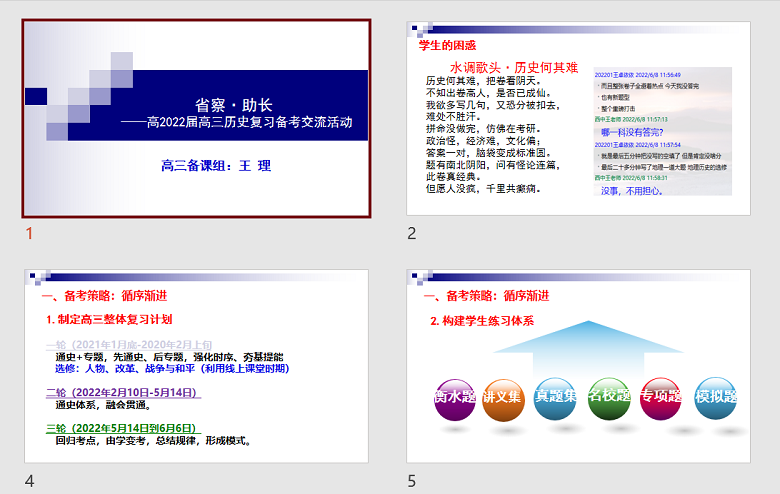The image size is (780, 494).
Task: Click the chat screenshot image in slide 2
Action: (661, 132)
